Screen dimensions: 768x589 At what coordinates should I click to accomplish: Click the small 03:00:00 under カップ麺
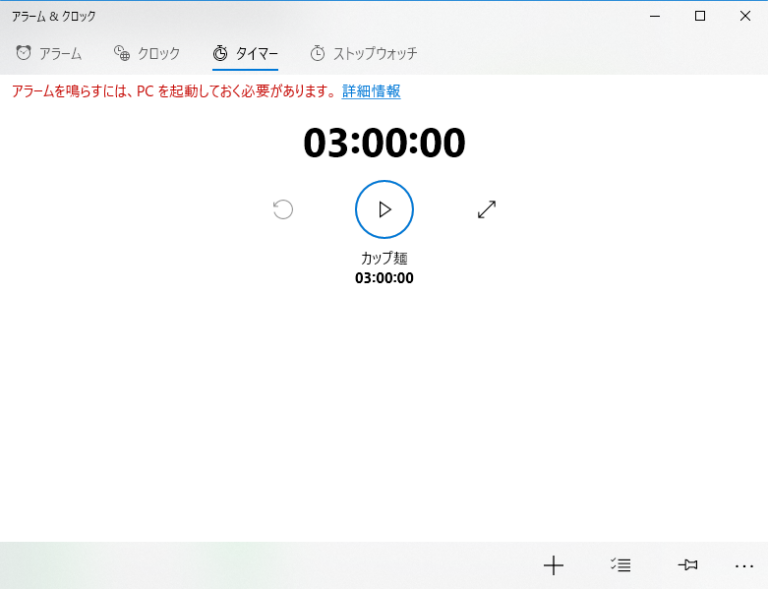[x=384, y=278]
